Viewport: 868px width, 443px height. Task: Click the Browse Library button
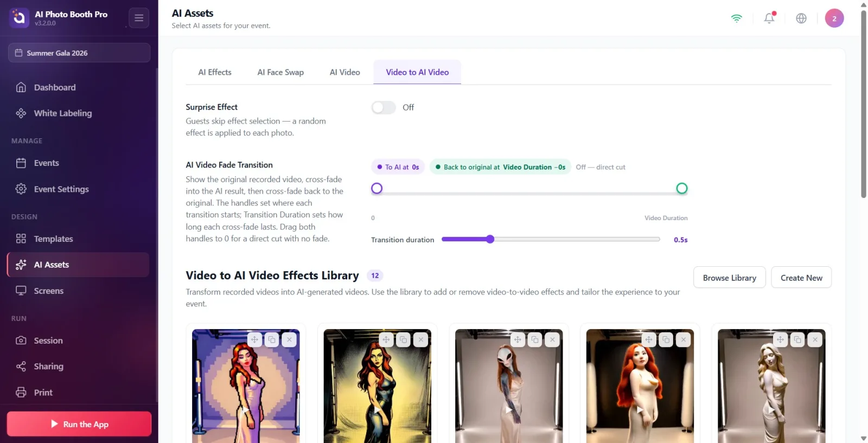(x=730, y=278)
